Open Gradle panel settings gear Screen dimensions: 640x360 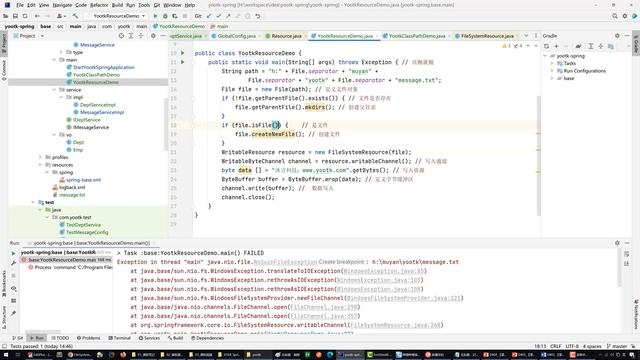617,36
